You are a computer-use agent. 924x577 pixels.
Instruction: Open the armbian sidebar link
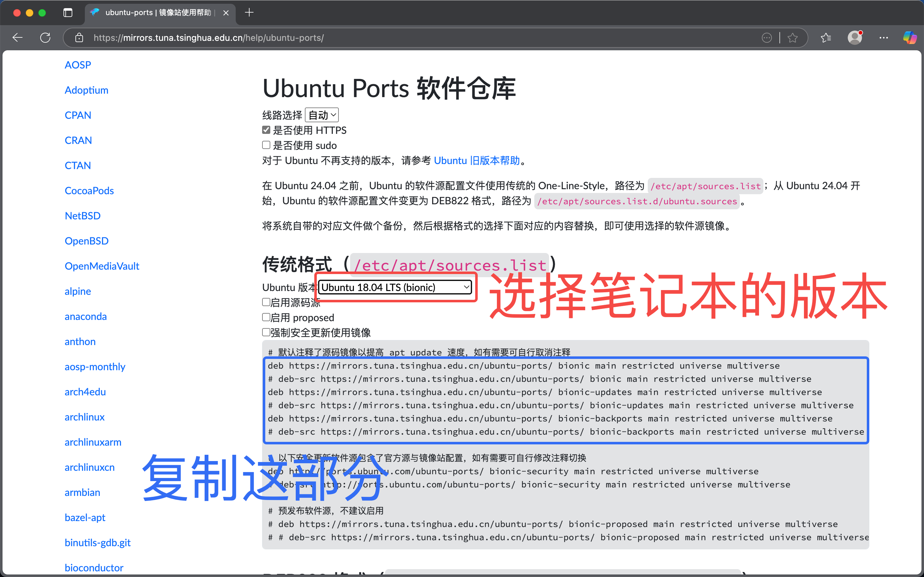point(82,493)
